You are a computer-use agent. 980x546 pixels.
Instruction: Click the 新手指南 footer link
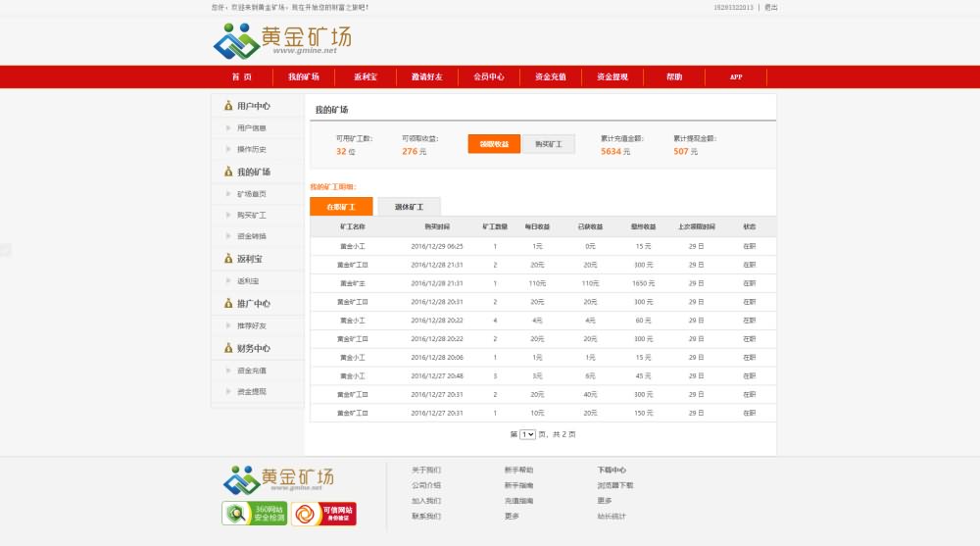518,485
